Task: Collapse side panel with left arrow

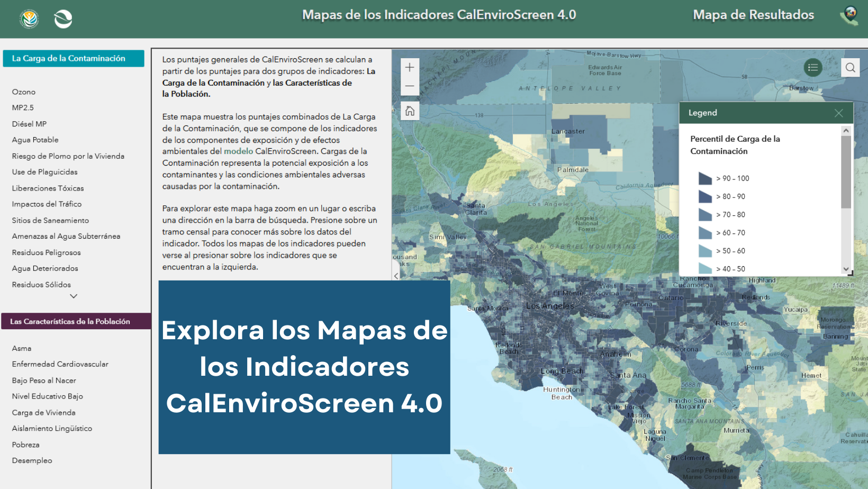Action: coord(396,276)
